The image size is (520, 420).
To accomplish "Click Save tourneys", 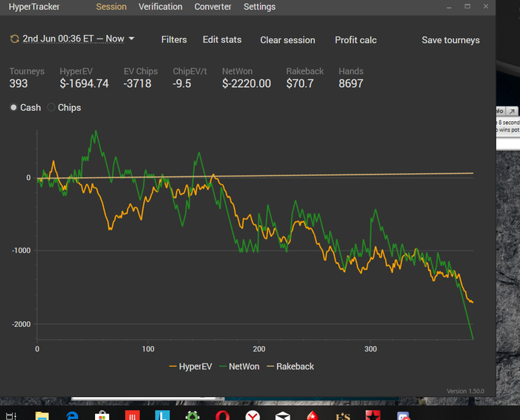I will click(x=450, y=40).
